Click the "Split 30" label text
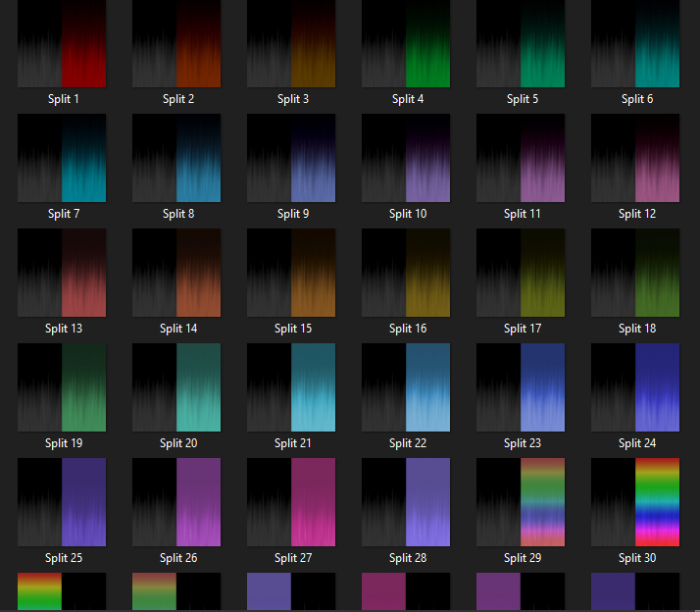Image resolution: width=700 pixels, height=612 pixels. [637, 558]
